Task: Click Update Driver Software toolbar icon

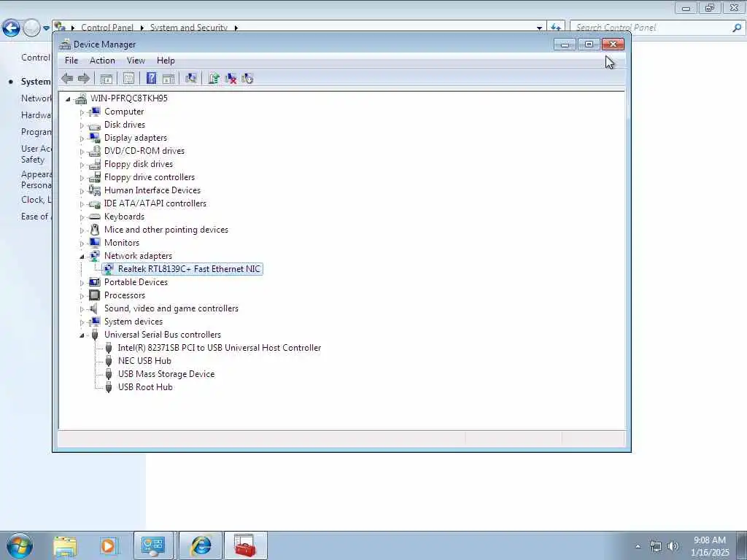Action: point(214,79)
